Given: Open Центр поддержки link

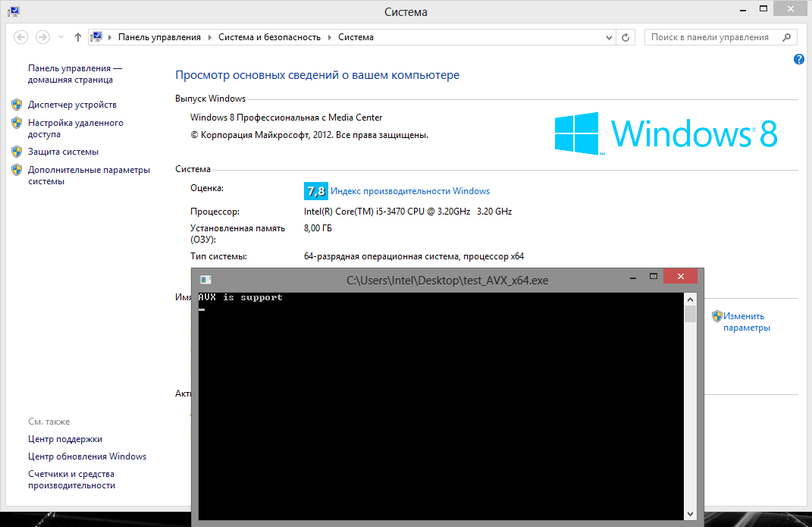Looking at the screenshot, I should pos(65,439).
